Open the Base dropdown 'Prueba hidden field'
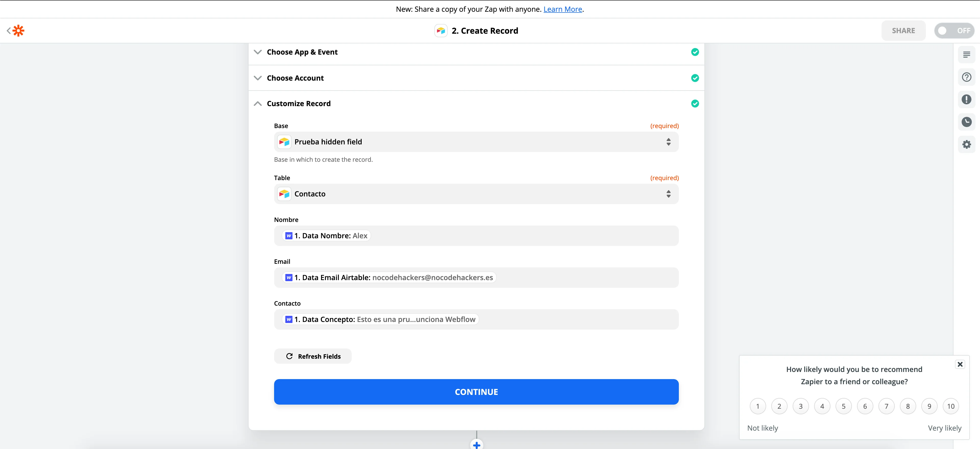This screenshot has width=980, height=449. (476, 142)
